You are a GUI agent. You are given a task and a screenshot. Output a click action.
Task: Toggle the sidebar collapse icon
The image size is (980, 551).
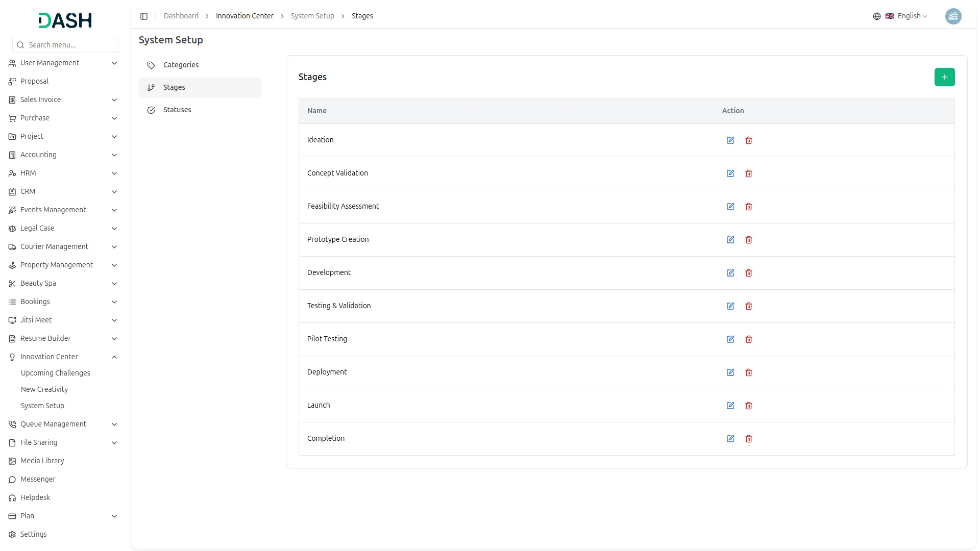pyautogui.click(x=144, y=16)
